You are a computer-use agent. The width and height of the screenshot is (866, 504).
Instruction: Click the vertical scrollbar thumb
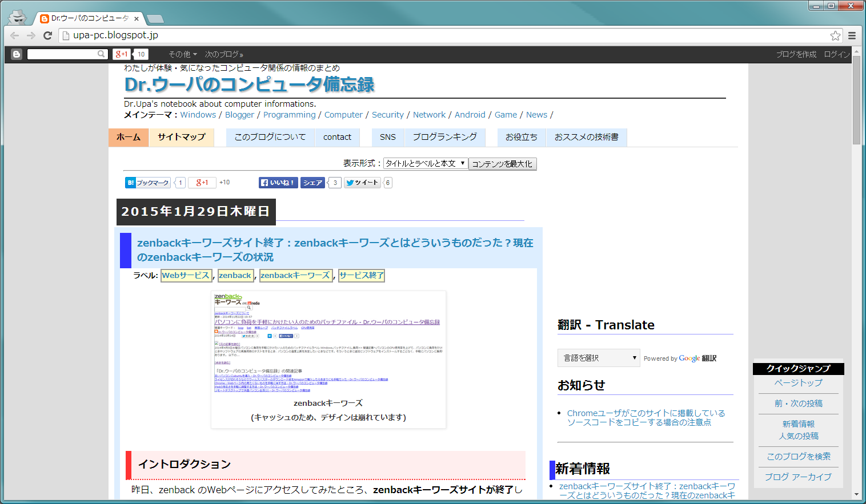(x=856, y=100)
